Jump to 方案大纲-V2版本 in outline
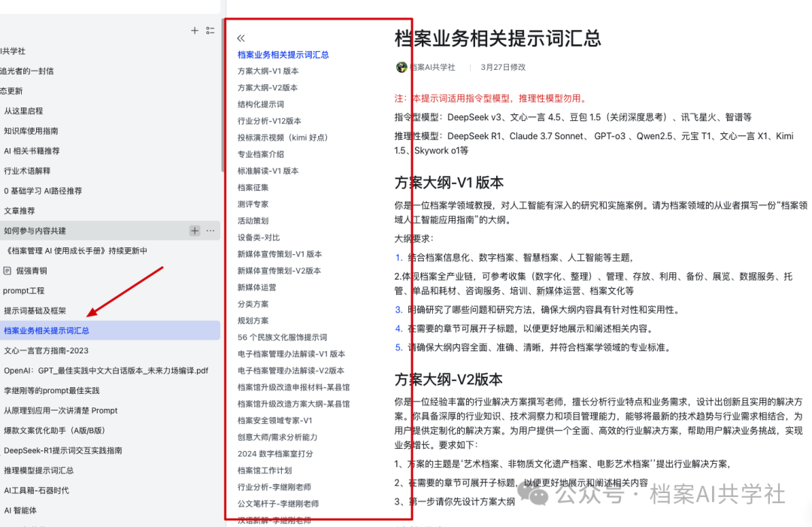The image size is (812, 527). [268, 87]
